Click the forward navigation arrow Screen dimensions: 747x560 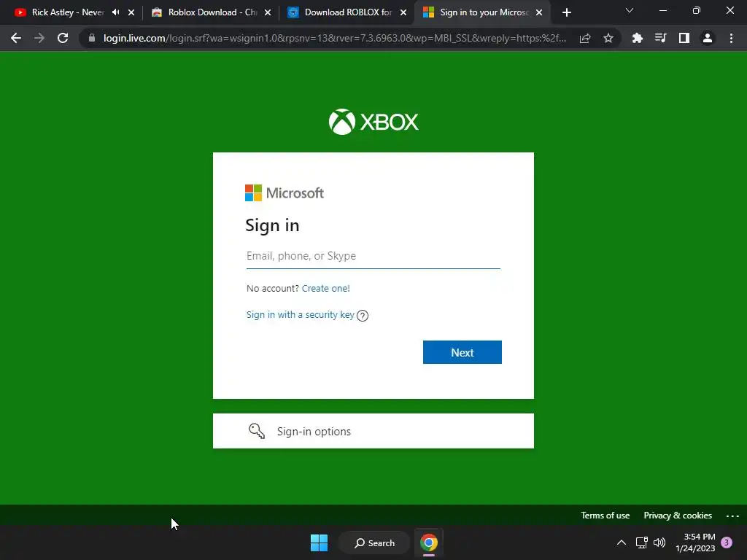pos(39,38)
